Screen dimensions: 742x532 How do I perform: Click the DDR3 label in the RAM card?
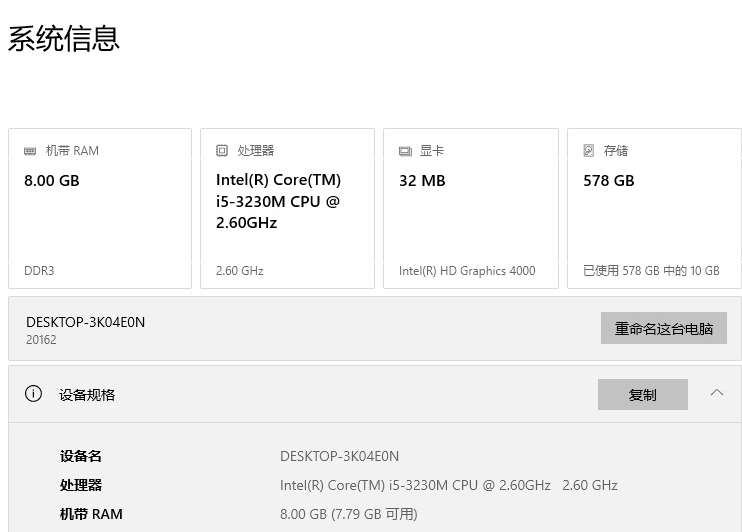click(x=40, y=271)
